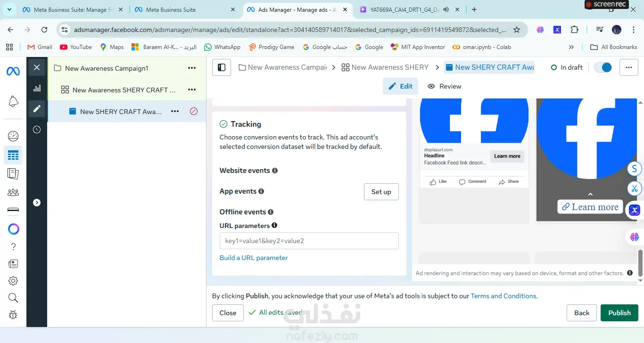Open the performance chart icon in dark panel

coord(37,88)
